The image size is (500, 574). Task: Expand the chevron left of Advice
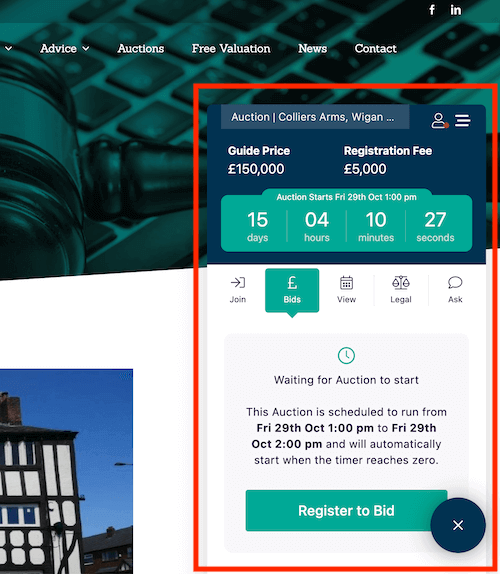(8, 48)
